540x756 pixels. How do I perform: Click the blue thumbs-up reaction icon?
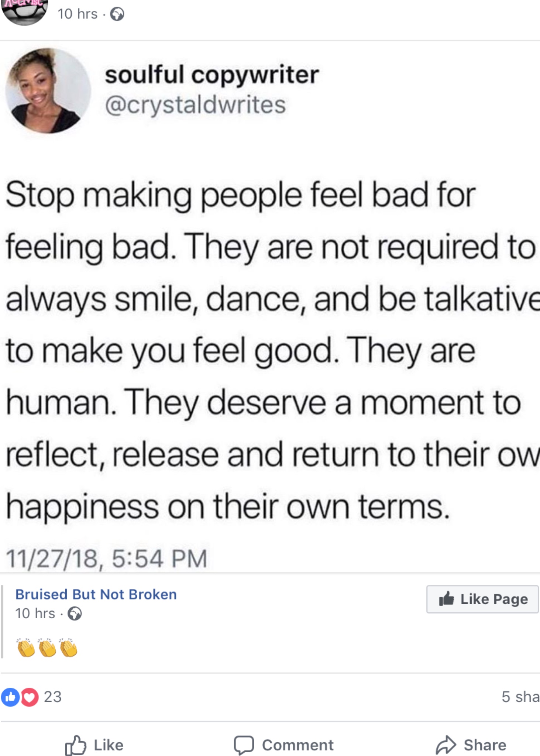click(x=10, y=697)
